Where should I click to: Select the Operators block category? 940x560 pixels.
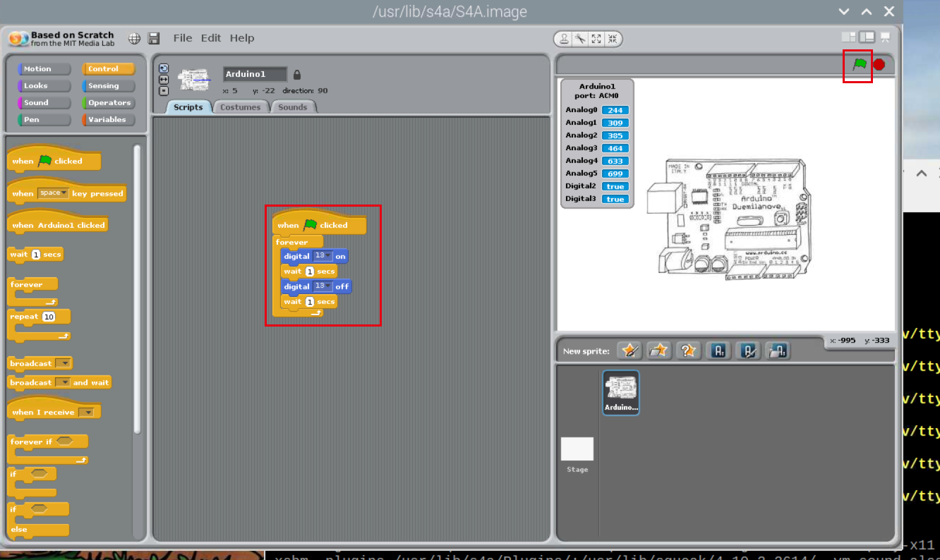click(x=107, y=102)
